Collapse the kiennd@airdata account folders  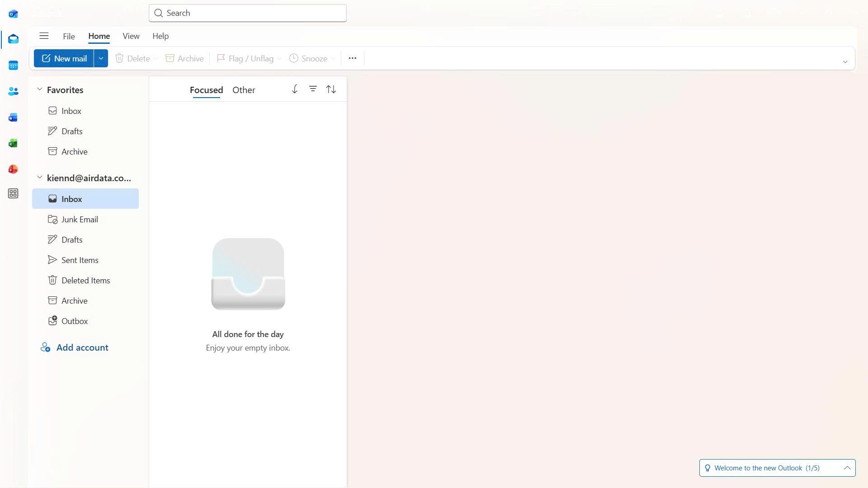(x=40, y=178)
